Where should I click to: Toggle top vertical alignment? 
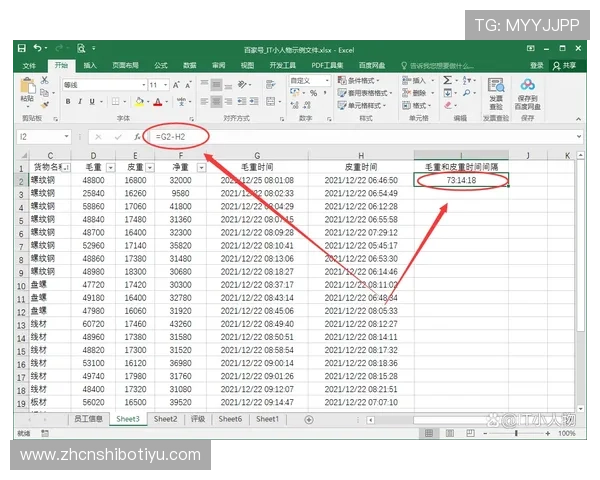click(204, 84)
